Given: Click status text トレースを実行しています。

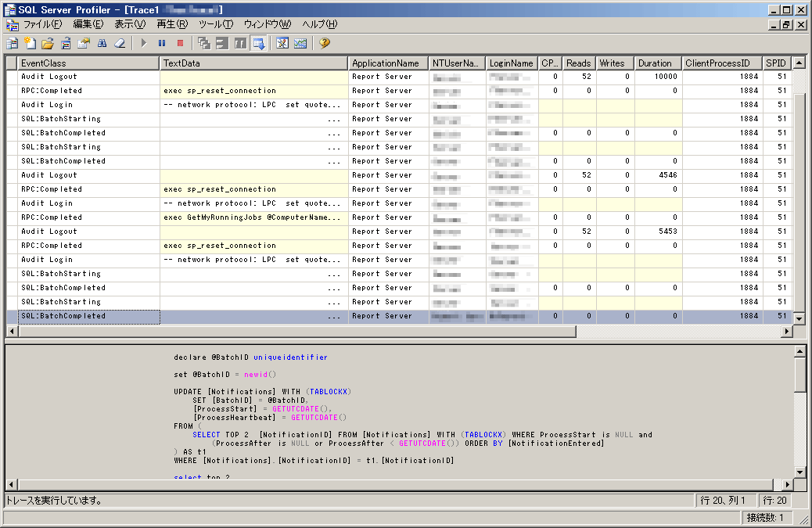Looking at the screenshot, I should pos(55,501).
